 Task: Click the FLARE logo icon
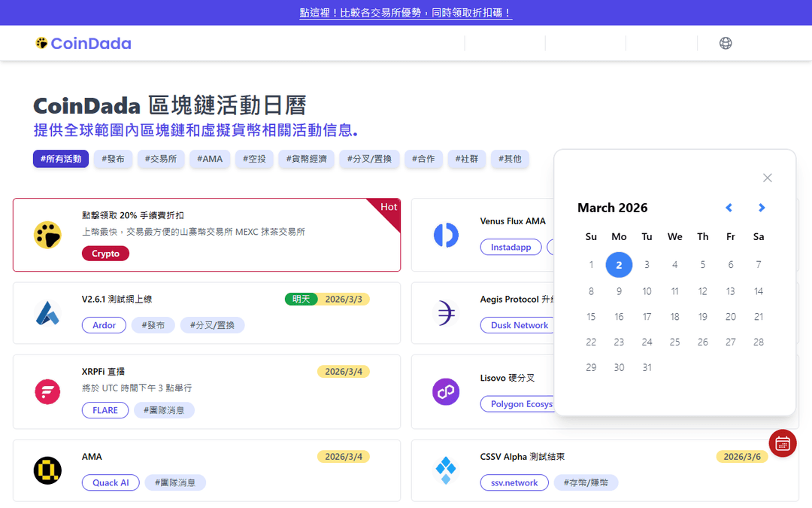coord(47,391)
